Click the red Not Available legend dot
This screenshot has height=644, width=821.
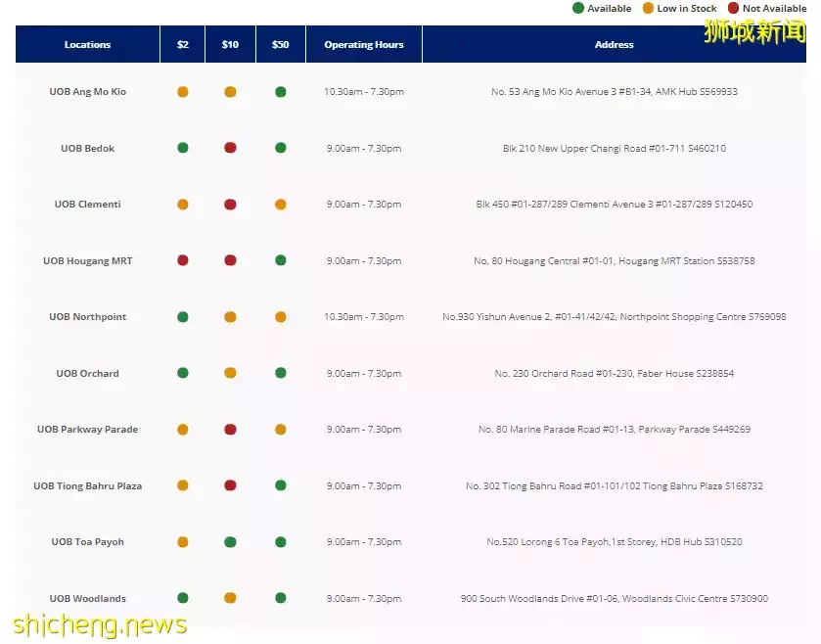(734, 8)
